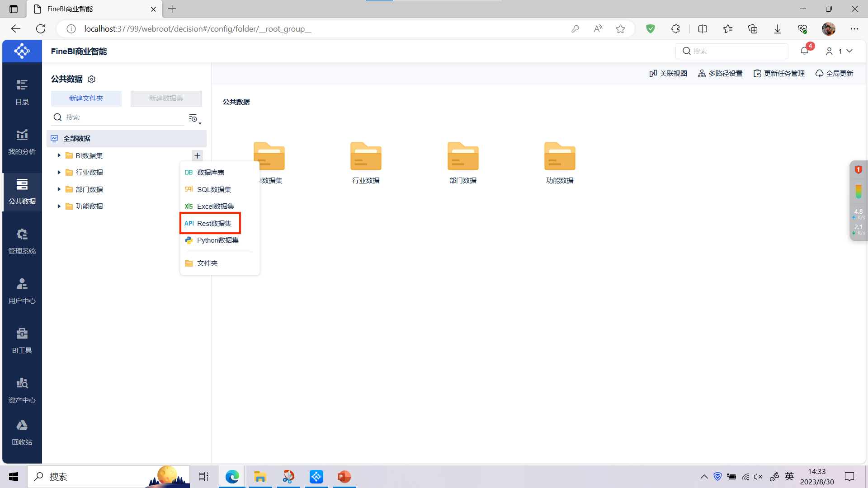Click 全局更新 global update link
This screenshot has width=868, height=488.
tap(834, 74)
